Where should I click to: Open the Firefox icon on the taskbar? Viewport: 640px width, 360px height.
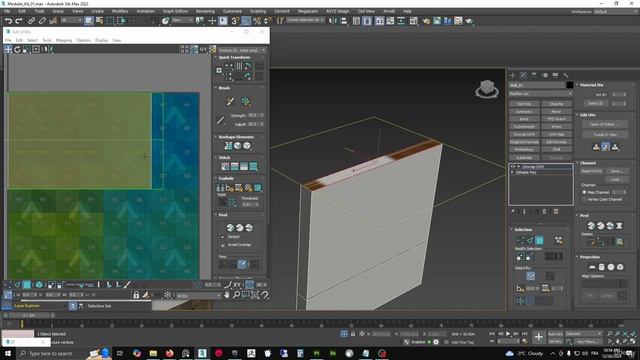169,353
